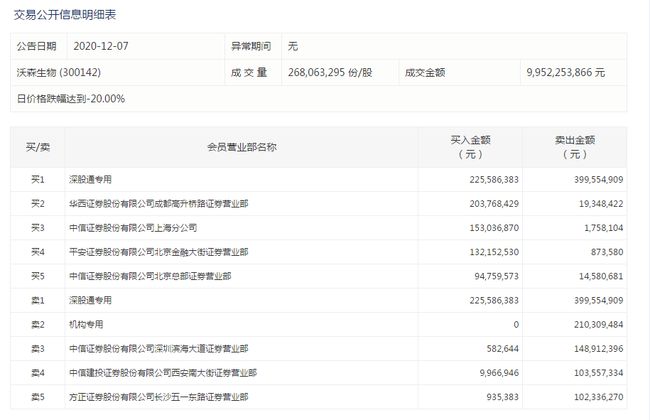650x420 pixels.
Task: Select the 0 buy amount for 机构专用
Action: click(516, 324)
